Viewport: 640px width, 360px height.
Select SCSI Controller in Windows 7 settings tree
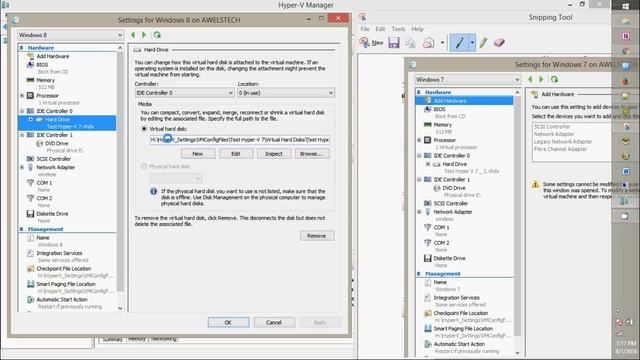point(451,203)
